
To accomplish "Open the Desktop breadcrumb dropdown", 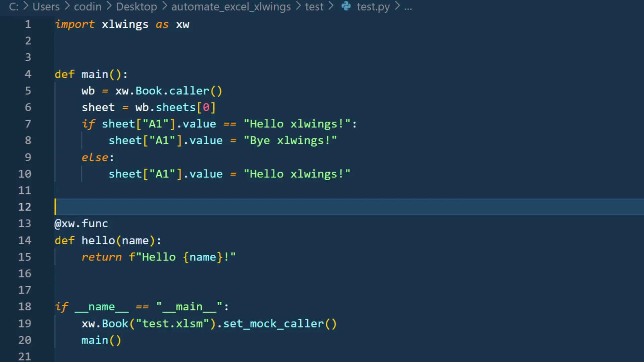I will [x=136, y=7].
